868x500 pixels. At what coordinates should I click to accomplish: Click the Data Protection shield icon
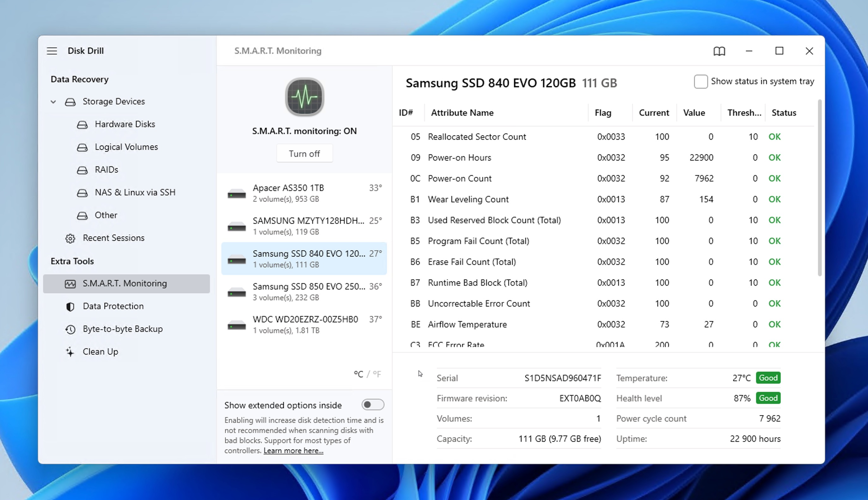pos(70,306)
